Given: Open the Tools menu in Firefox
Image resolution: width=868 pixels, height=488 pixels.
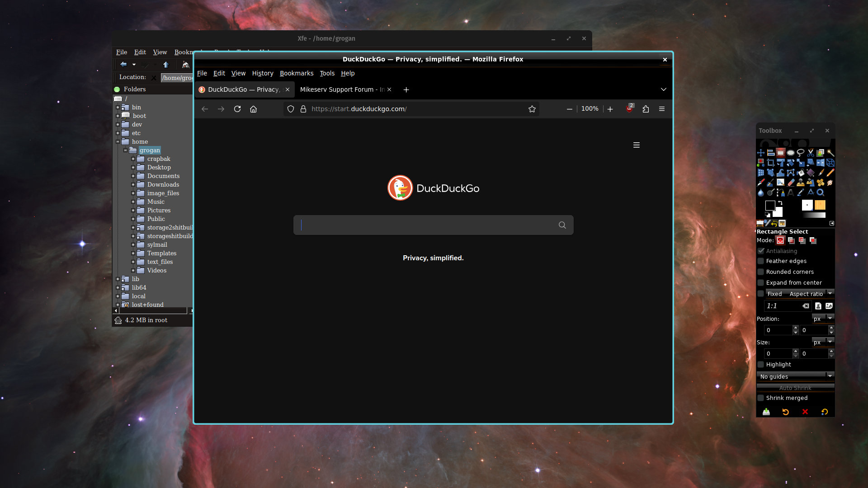Looking at the screenshot, I should click(327, 73).
